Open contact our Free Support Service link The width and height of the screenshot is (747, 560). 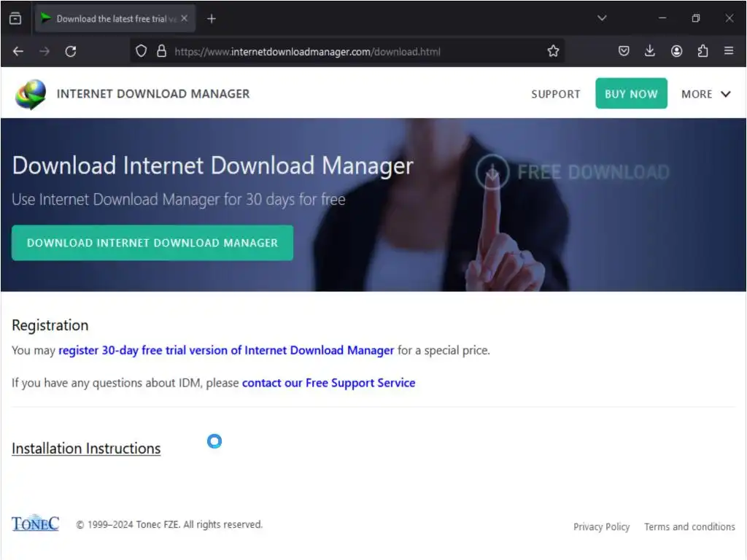(329, 383)
